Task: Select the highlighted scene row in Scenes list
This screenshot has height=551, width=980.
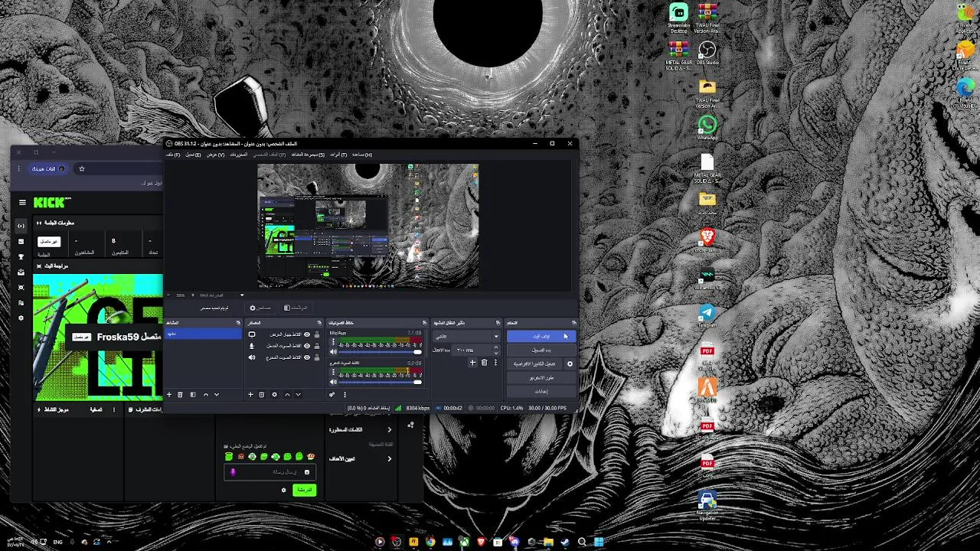Action: click(x=203, y=334)
